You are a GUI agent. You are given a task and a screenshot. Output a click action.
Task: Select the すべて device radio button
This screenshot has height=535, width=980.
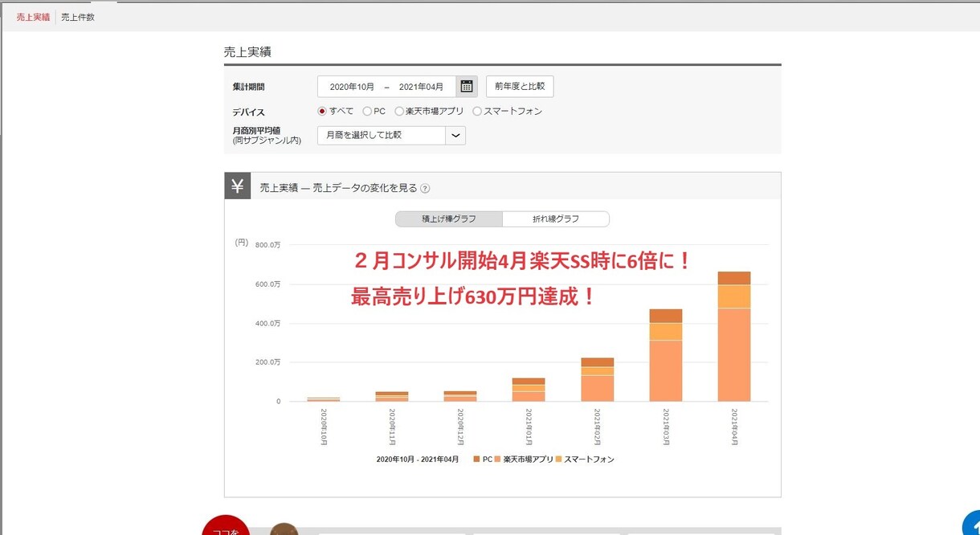pos(322,112)
